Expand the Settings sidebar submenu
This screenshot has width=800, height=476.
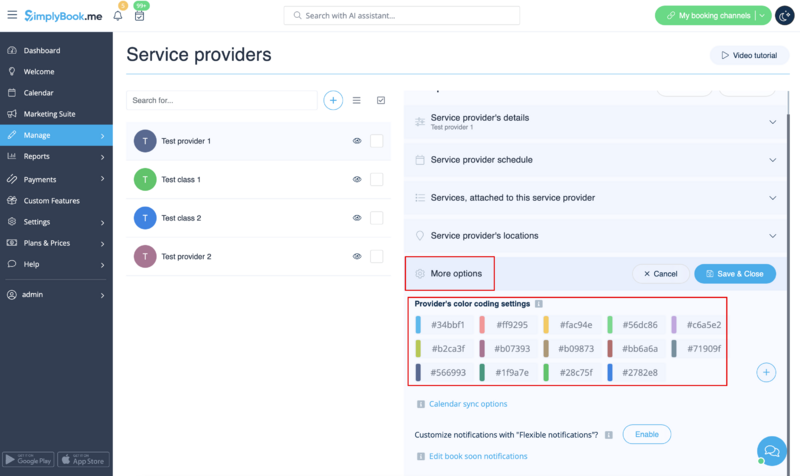click(102, 222)
